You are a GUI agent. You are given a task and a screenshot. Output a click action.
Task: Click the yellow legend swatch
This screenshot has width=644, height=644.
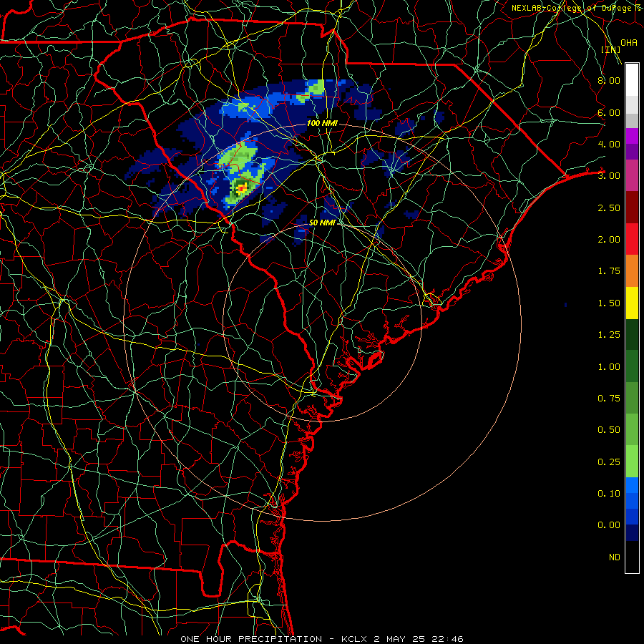[x=632, y=303]
